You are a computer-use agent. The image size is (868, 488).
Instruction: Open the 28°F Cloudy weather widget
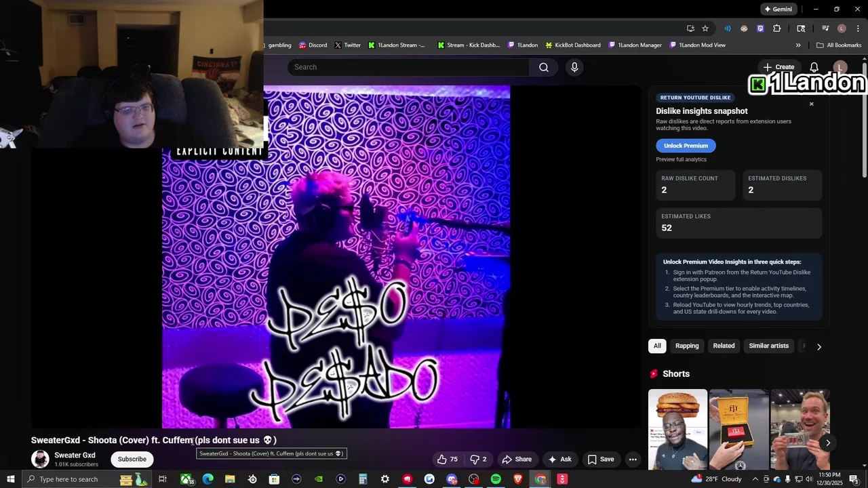click(716, 479)
